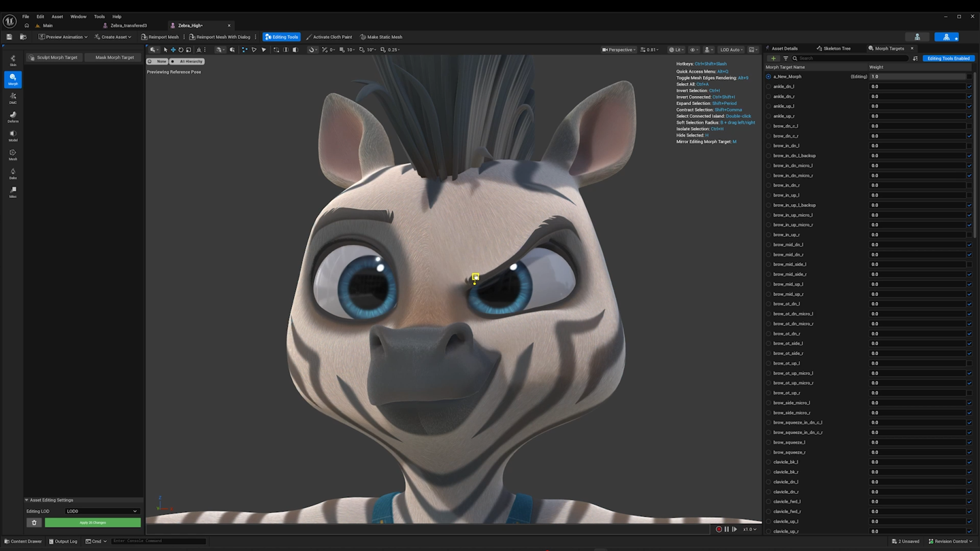Click the green Apply 26 Changes button
The height and width of the screenshot is (551, 980).
tap(93, 522)
